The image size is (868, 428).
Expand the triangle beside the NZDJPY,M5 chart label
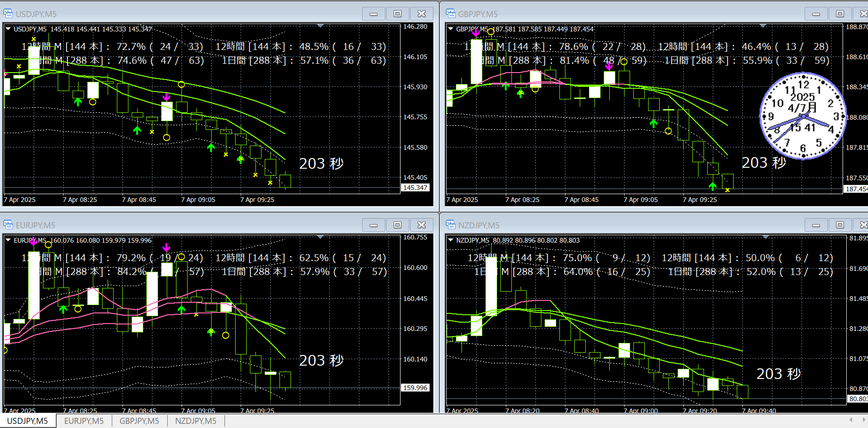451,240
